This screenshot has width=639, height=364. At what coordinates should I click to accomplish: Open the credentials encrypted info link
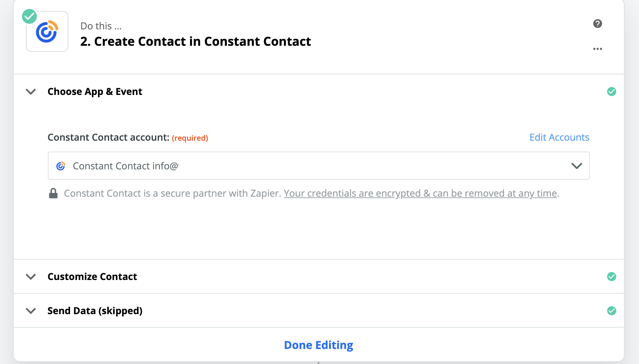pos(420,193)
